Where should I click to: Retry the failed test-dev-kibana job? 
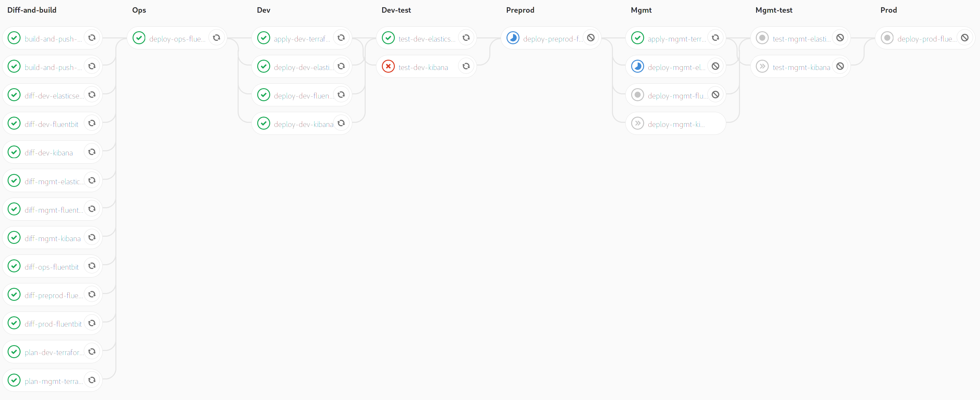coord(466,66)
